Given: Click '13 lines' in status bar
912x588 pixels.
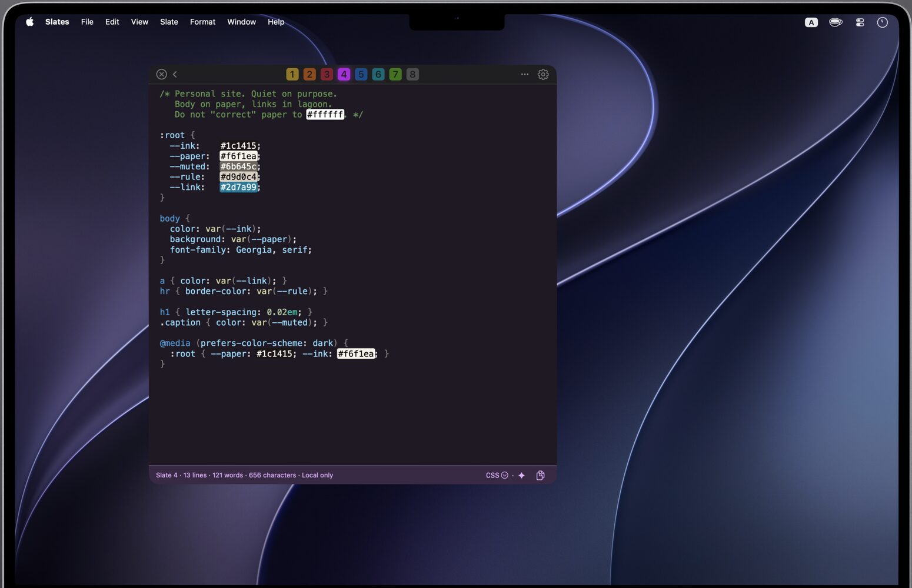Looking at the screenshot, I should [195, 475].
